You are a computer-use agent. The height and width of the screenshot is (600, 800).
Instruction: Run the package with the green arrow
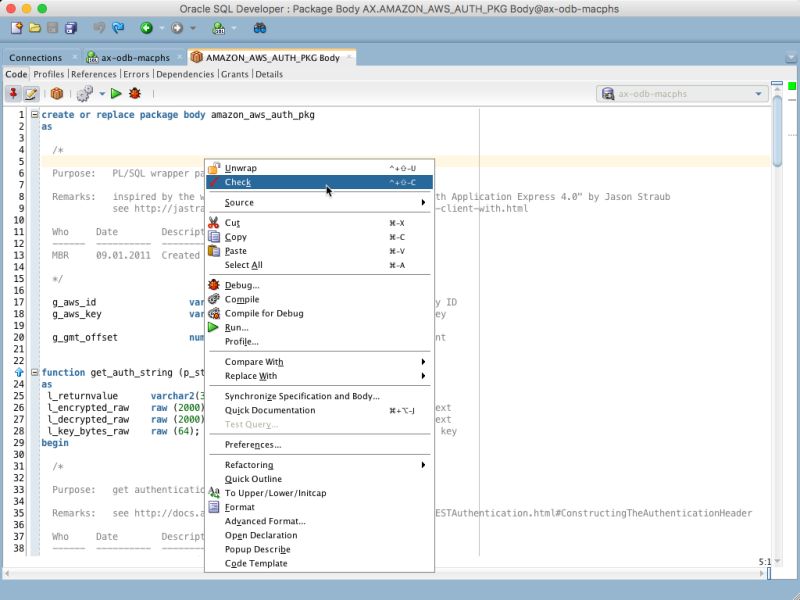(x=116, y=92)
